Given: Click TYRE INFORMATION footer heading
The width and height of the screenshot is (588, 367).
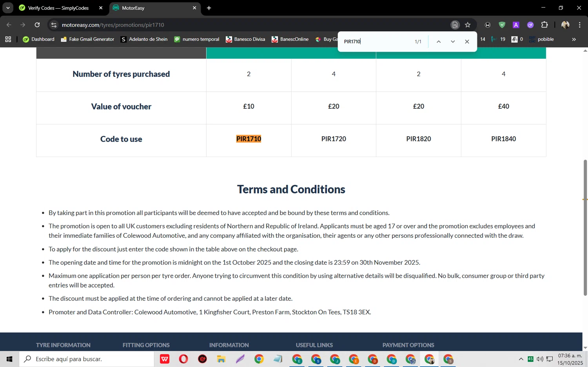Looking at the screenshot, I should tap(63, 345).
